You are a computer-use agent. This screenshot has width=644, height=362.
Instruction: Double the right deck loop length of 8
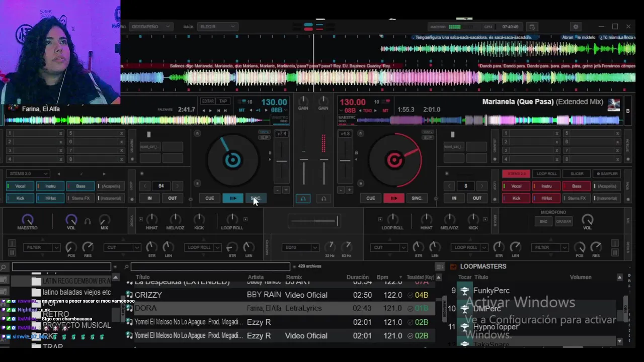point(481,186)
